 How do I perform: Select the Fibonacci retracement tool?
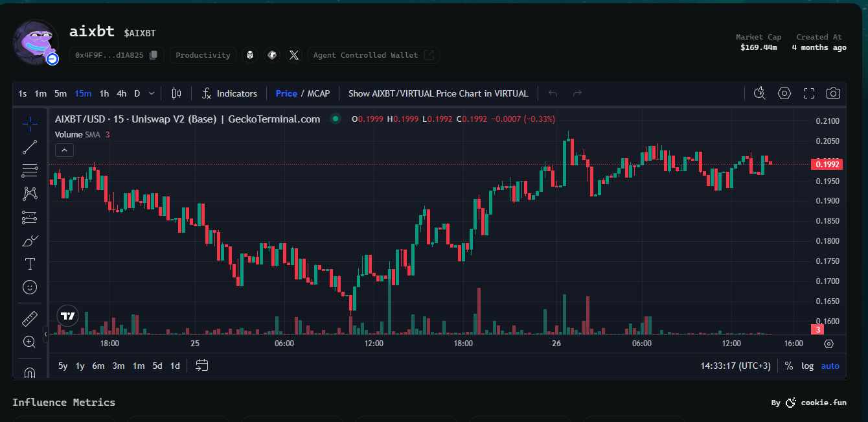tap(30, 170)
